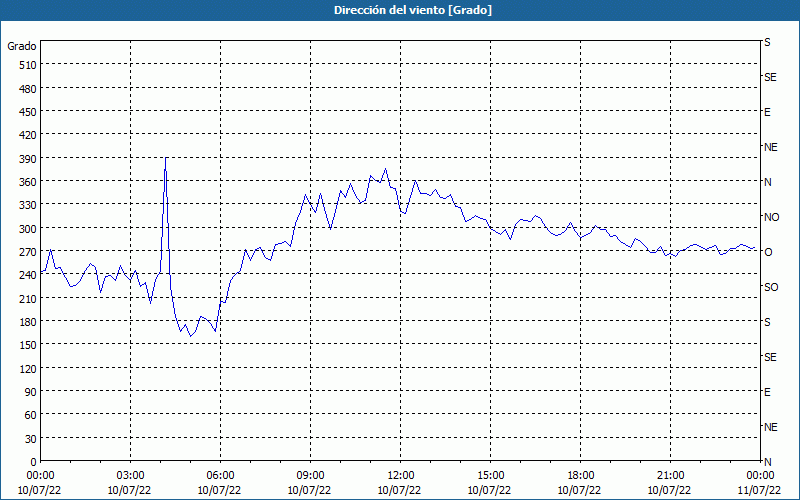The image size is (800, 500).
Task: Click the 150 degree axis label
Action: (x=28, y=345)
